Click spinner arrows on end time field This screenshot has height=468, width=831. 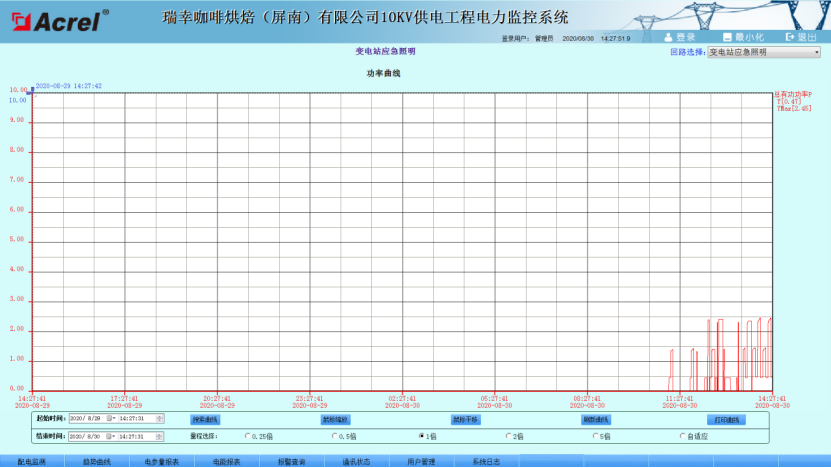coord(159,437)
